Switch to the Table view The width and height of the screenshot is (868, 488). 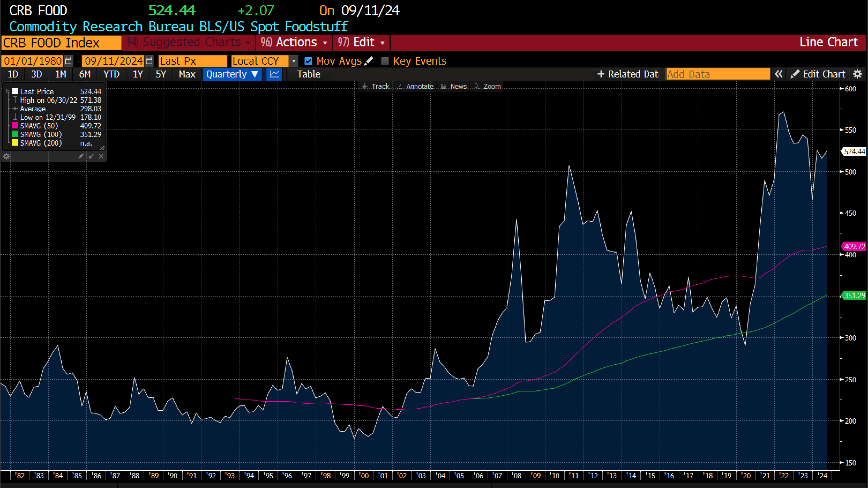309,74
